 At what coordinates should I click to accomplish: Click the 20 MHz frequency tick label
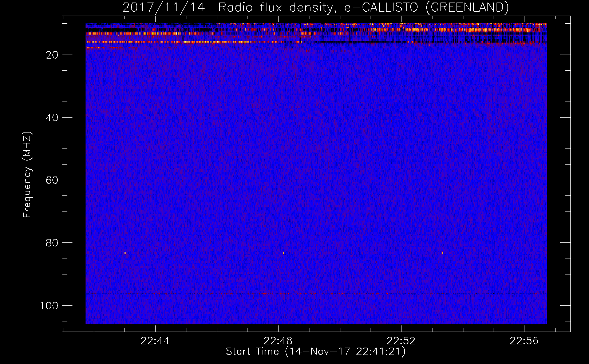pos(52,55)
